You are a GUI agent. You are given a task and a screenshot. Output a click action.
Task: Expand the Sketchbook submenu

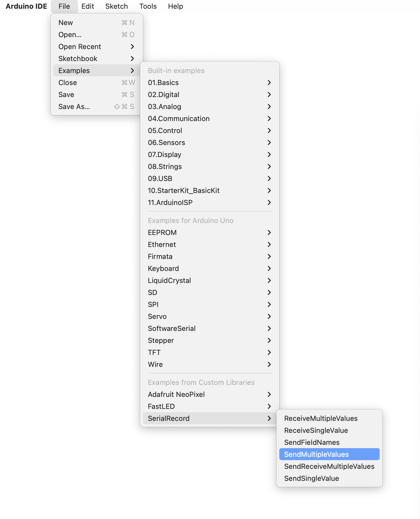[97, 59]
